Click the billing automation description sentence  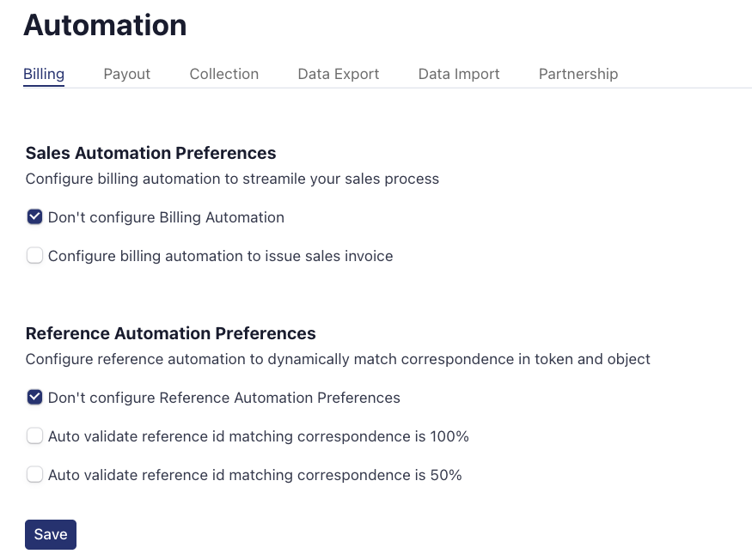[x=232, y=180]
